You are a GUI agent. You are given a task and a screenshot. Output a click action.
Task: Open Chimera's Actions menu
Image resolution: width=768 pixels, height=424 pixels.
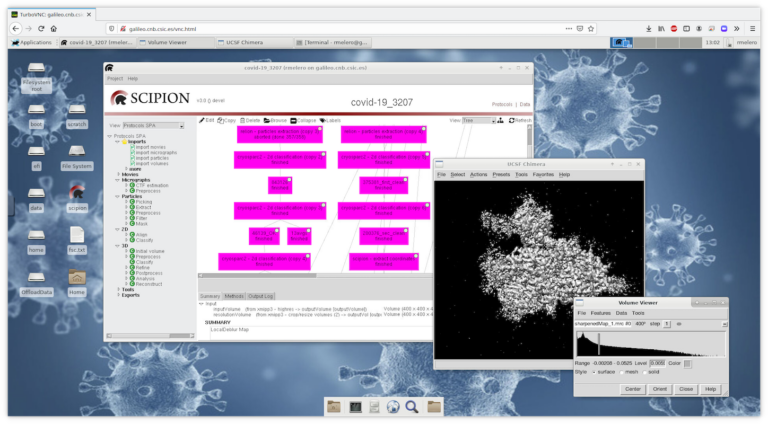(479, 175)
